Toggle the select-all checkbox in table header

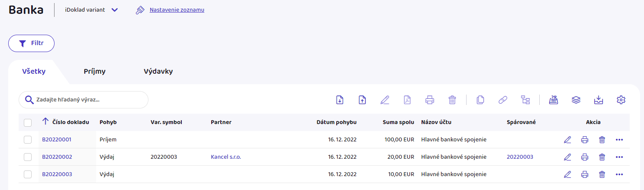(x=28, y=123)
